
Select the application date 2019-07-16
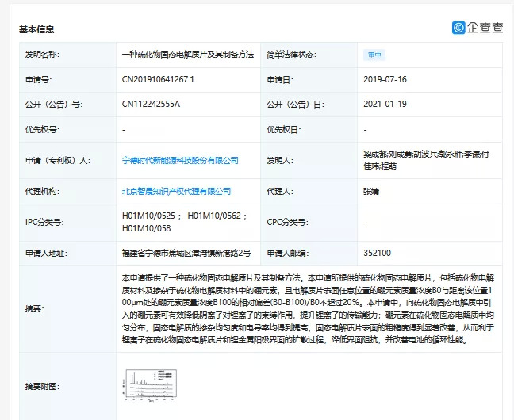click(385, 80)
